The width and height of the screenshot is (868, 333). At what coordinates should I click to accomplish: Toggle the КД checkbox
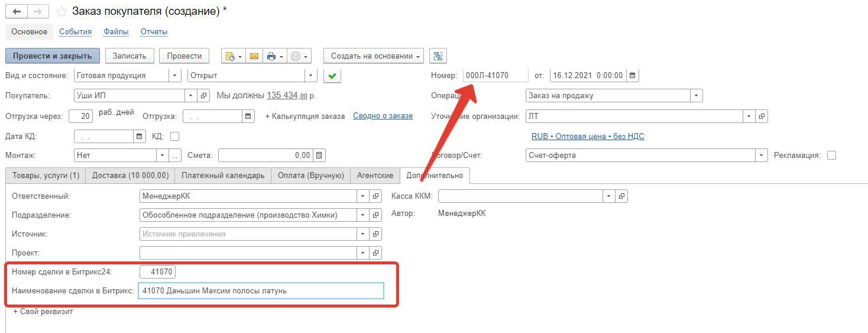point(174,137)
